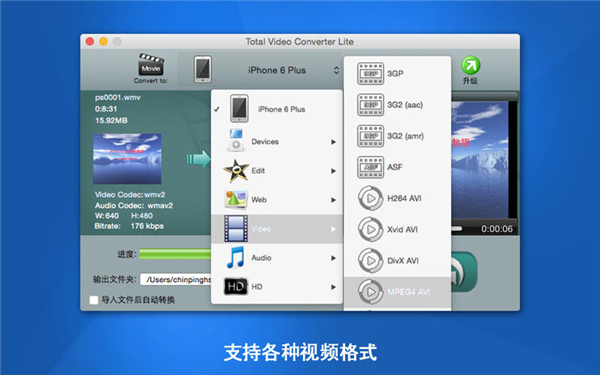Image resolution: width=600 pixels, height=375 pixels.
Task: Select the DivX AVI format icon
Action: pyautogui.click(x=370, y=261)
